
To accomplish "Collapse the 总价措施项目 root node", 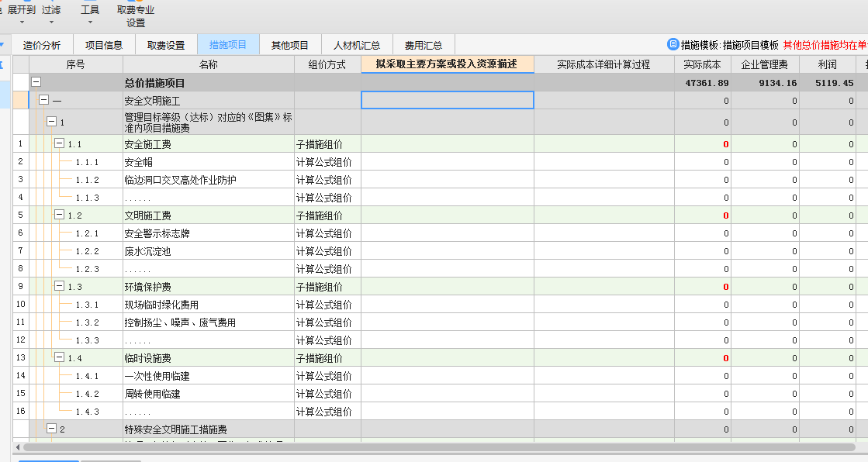I will (x=36, y=82).
